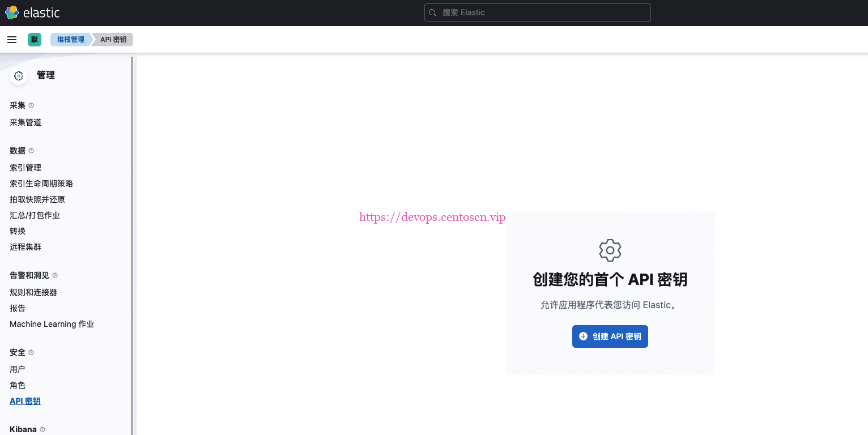
Task: Open the hamburger navigation menu icon
Action: pos(11,39)
